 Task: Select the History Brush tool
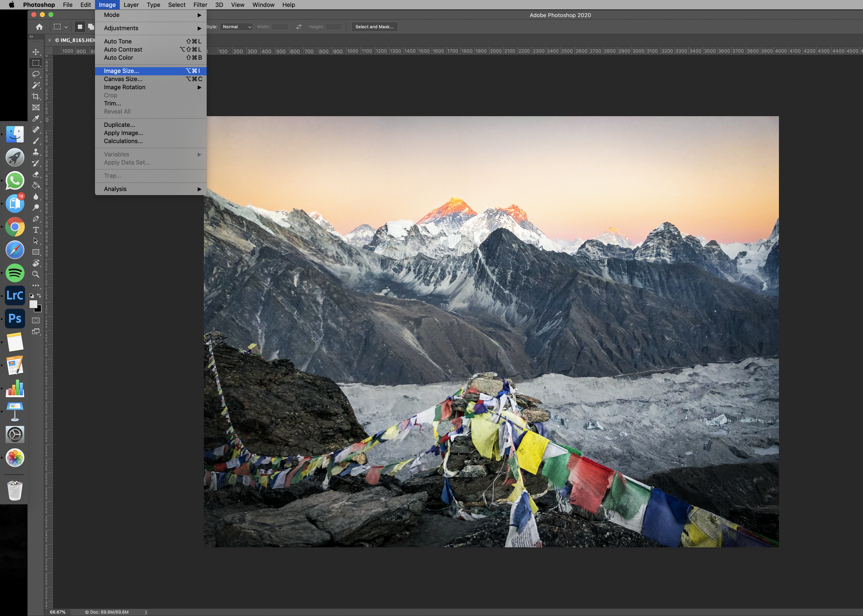click(x=36, y=163)
